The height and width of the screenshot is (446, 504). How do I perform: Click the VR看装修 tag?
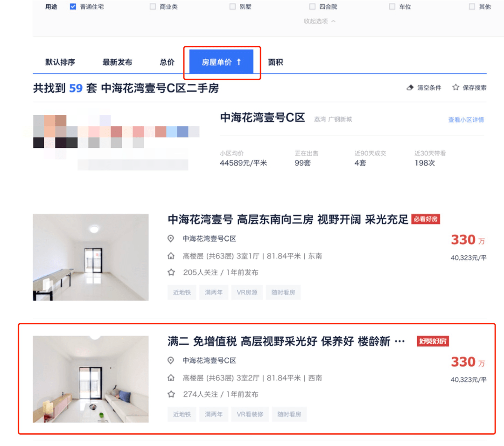coord(250,414)
